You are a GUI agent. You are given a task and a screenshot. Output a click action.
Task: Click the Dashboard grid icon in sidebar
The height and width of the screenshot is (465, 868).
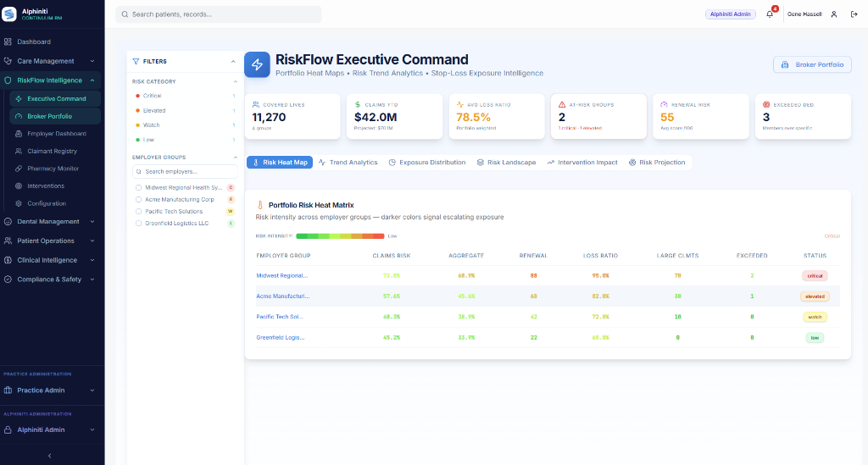point(8,42)
